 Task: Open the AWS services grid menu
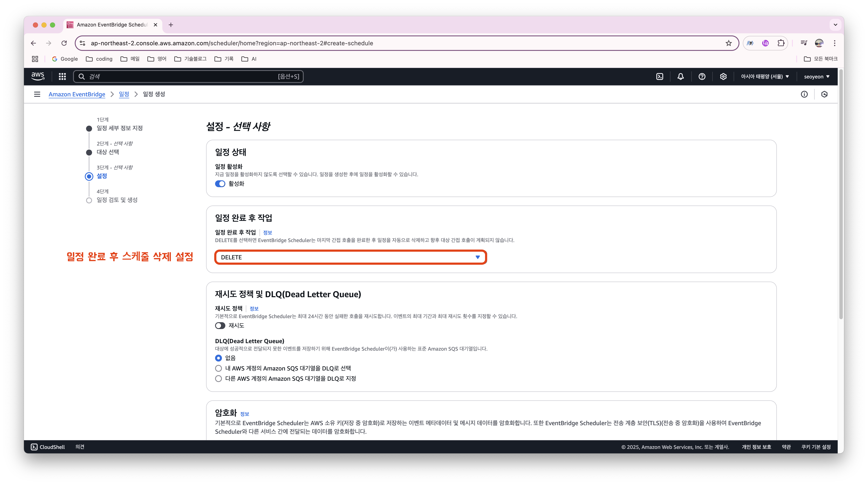(x=62, y=76)
